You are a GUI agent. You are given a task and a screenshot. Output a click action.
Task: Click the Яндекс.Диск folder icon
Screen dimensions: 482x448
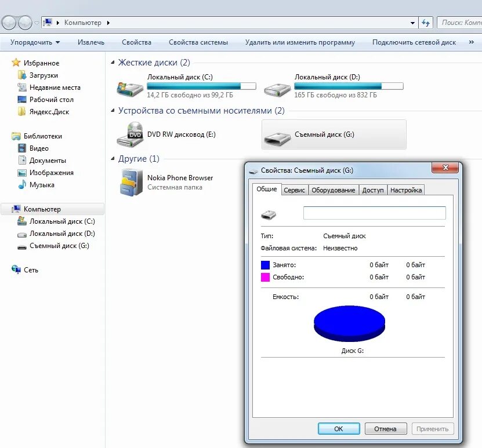[x=22, y=111]
